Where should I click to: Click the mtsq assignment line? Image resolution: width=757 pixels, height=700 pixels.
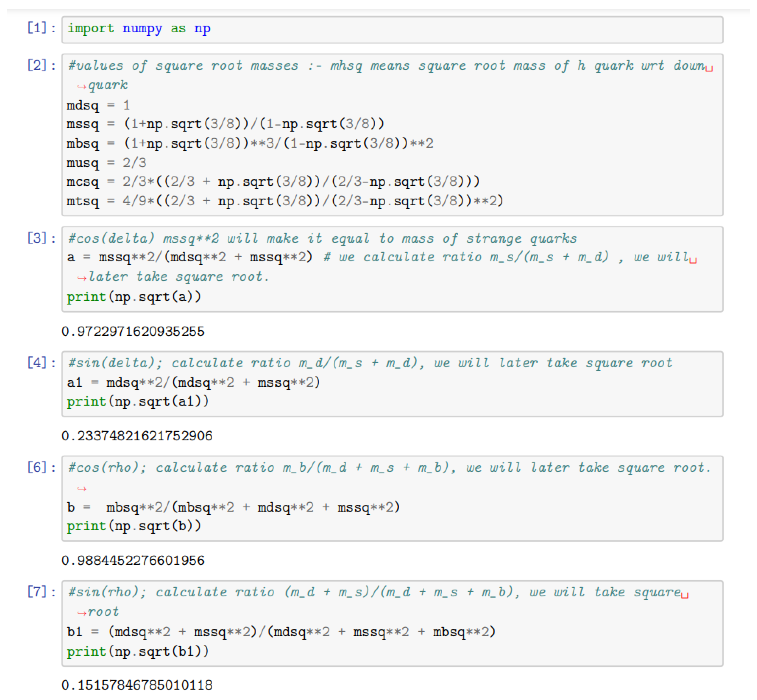284,201
